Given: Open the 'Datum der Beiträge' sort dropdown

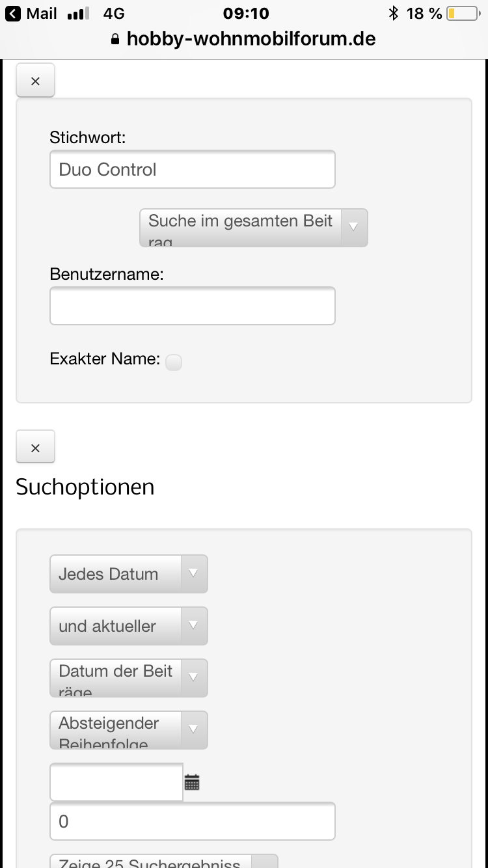Looking at the screenshot, I should click(129, 678).
